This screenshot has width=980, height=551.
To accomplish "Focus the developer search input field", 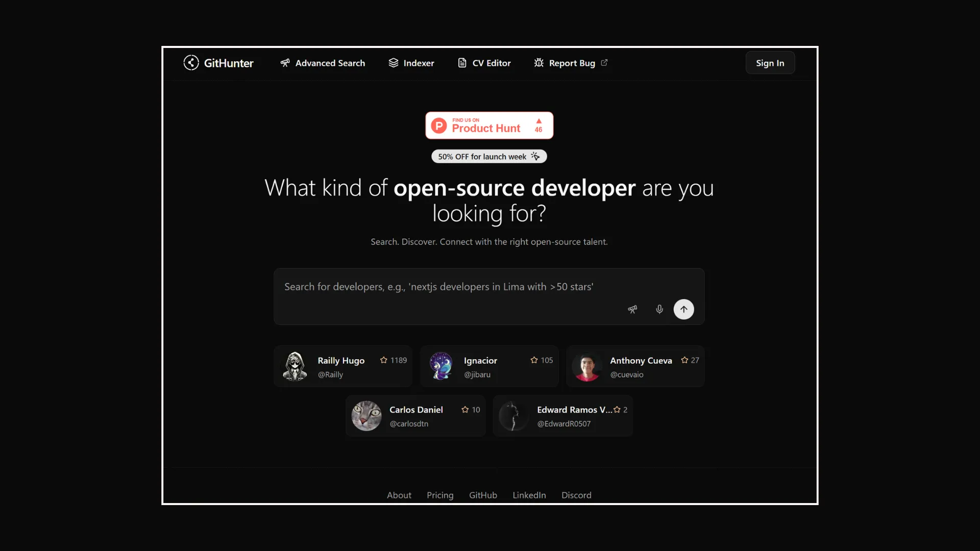I will click(x=449, y=287).
